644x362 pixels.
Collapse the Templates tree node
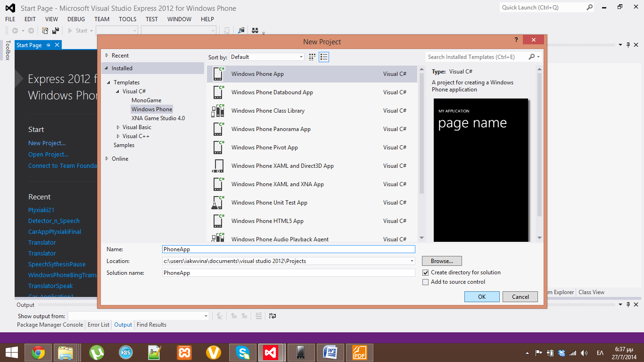(109, 82)
